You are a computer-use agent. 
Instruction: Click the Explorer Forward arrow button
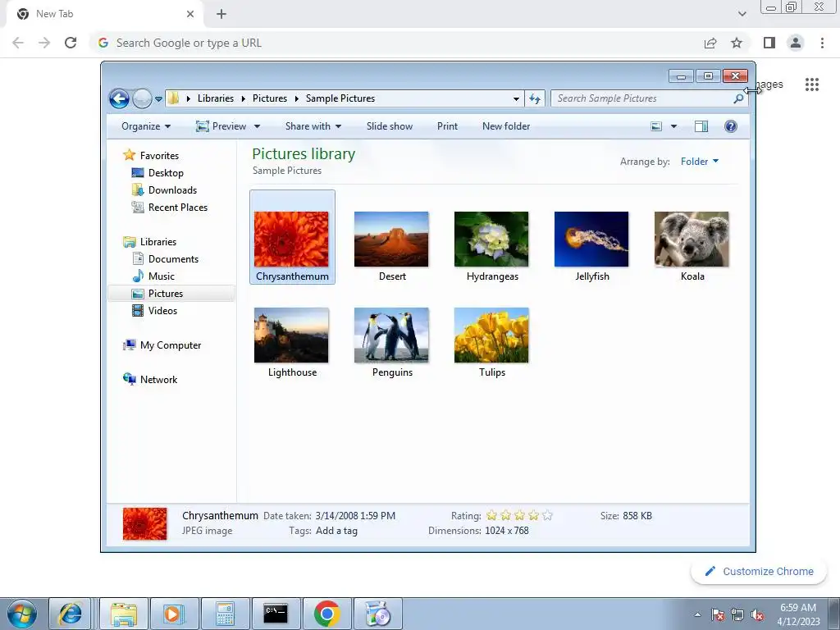tap(142, 98)
